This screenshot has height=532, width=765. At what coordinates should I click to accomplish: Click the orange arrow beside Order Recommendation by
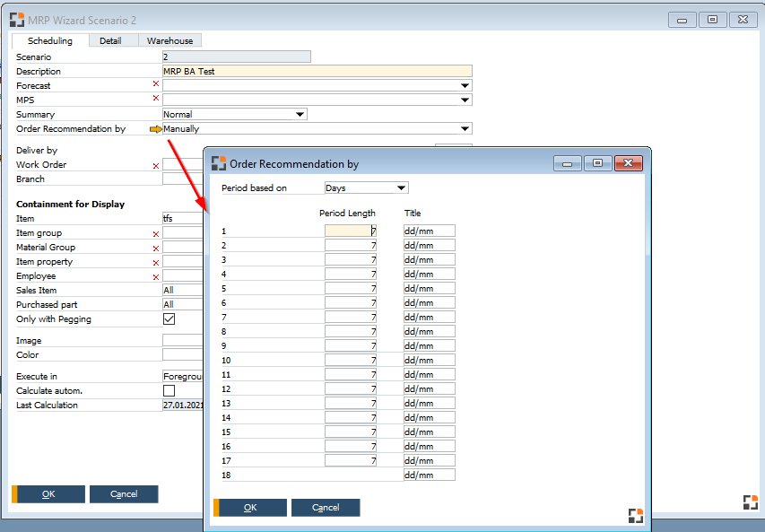point(154,128)
